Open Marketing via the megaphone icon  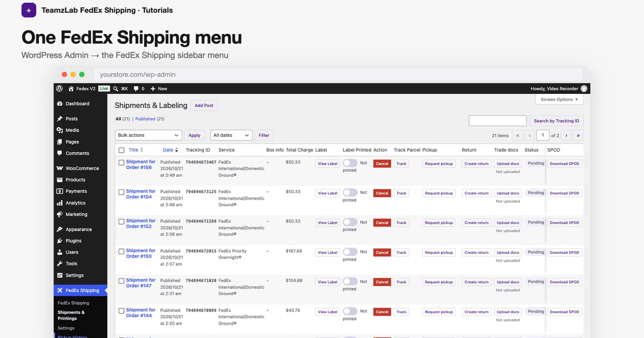(60, 214)
